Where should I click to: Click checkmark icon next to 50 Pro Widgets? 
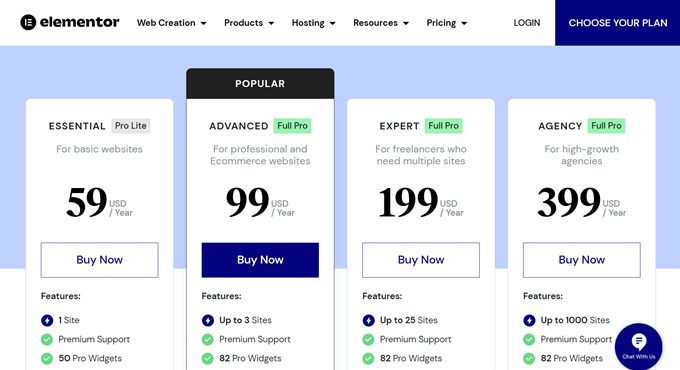47,359
